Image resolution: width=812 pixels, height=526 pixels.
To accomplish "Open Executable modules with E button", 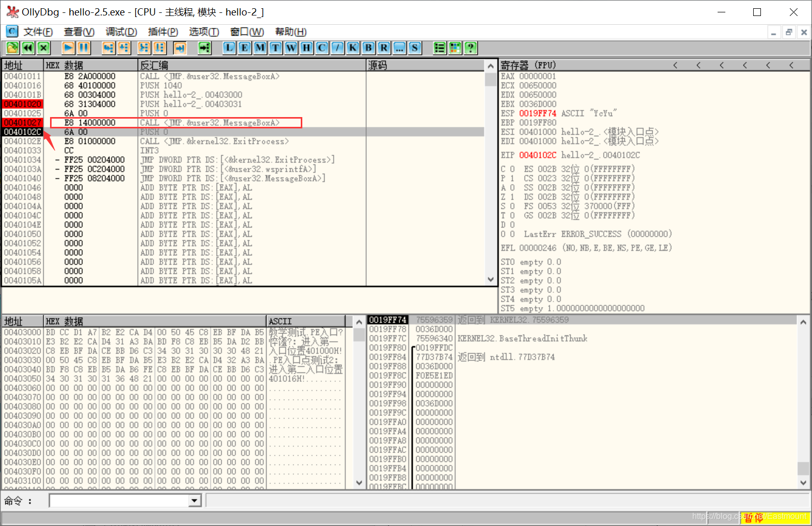I will [x=245, y=48].
